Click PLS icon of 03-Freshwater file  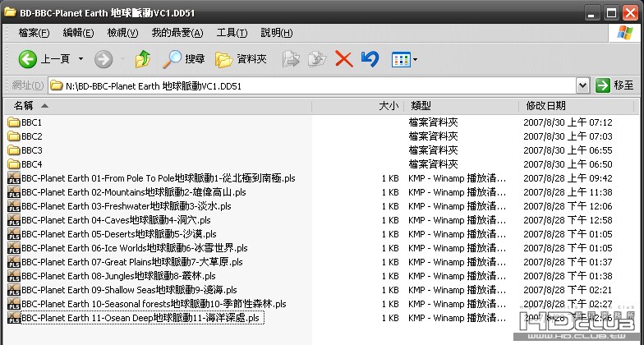pyautogui.click(x=14, y=206)
